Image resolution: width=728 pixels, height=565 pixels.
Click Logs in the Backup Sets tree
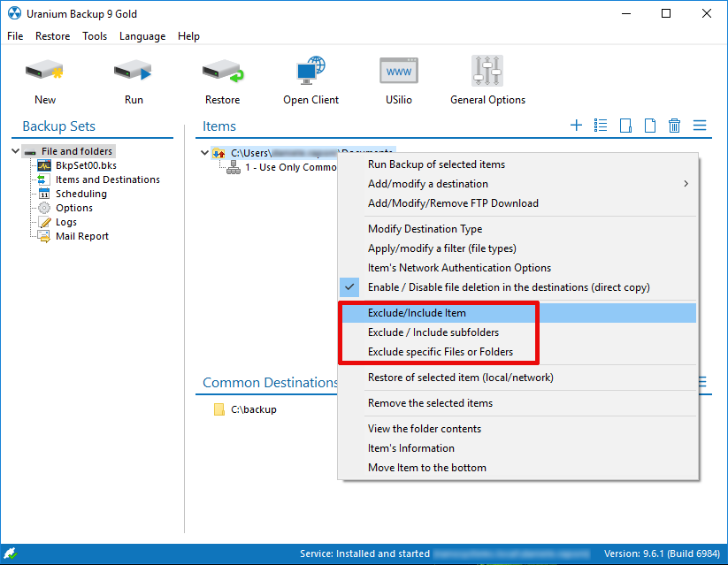[x=65, y=222]
